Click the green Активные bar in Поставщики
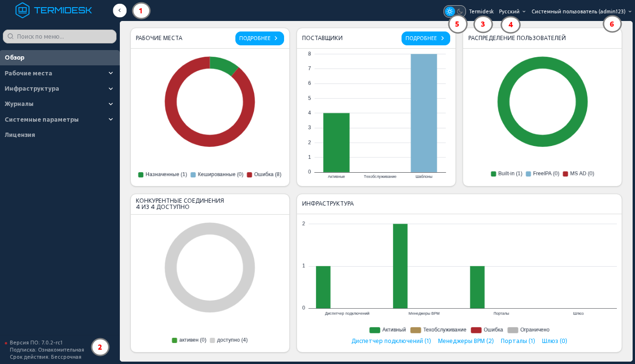 coord(336,143)
